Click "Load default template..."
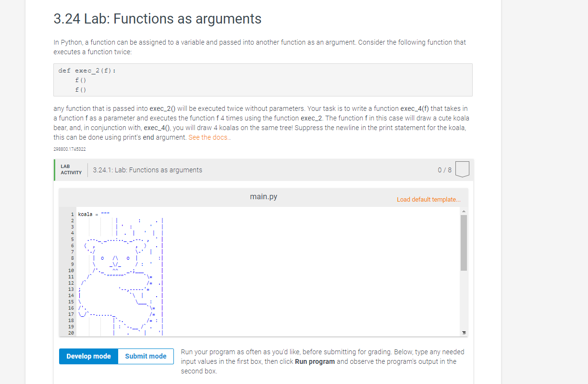The width and height of the screenshot is (588, 384). (x=429, y=199)
